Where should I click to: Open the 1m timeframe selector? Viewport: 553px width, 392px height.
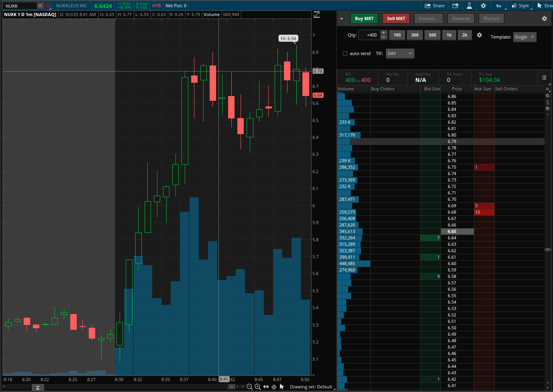pyautogui.click(x=499, y=6)
